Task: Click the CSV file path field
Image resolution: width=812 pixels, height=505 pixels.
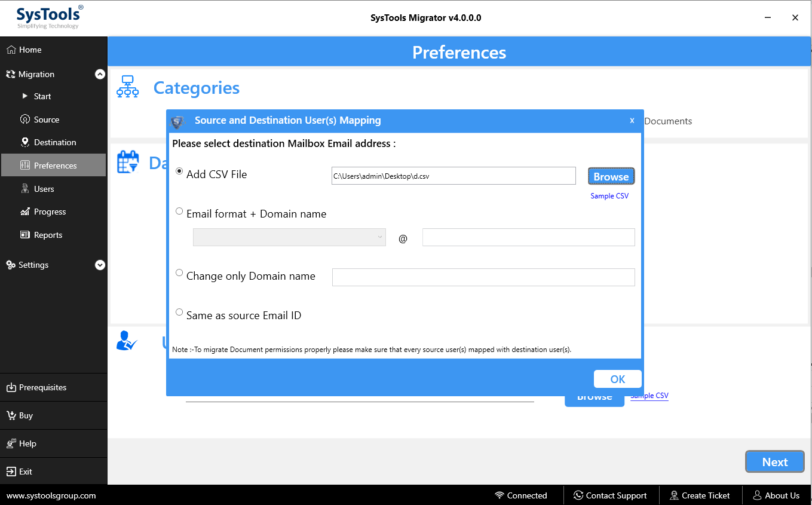Action: 454,176
